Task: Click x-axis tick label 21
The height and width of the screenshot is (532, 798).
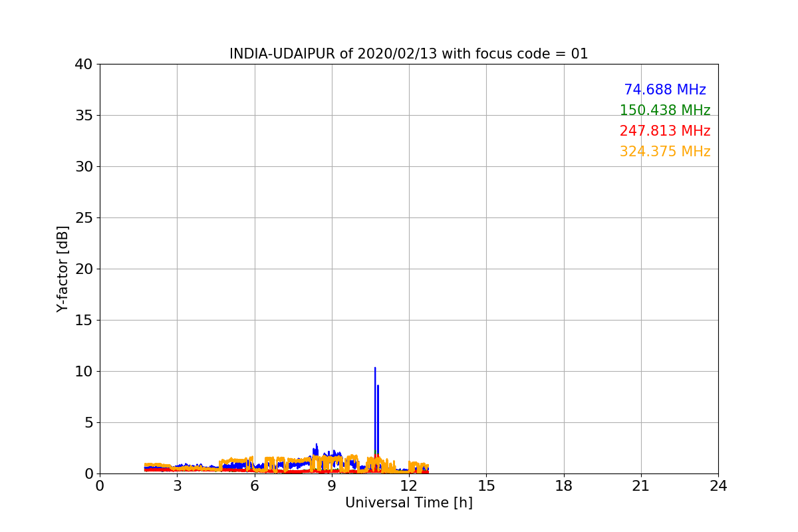Action: pyautogui.click(x=641, y=486)
